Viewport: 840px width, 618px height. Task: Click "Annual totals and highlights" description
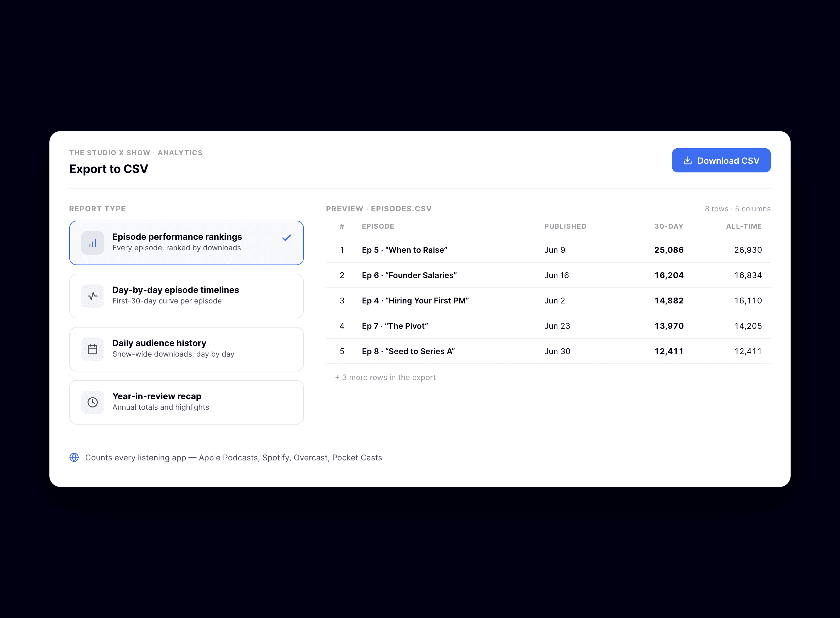click(x=161, y=407)
